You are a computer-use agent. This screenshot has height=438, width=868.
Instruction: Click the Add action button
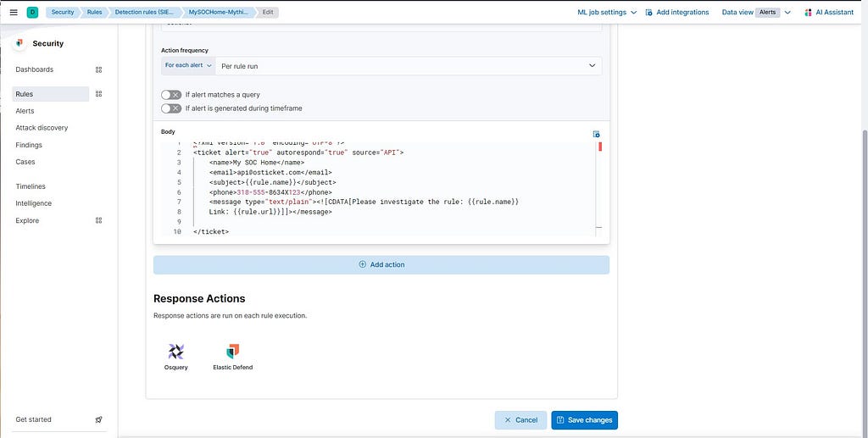[x=381, y=265]
